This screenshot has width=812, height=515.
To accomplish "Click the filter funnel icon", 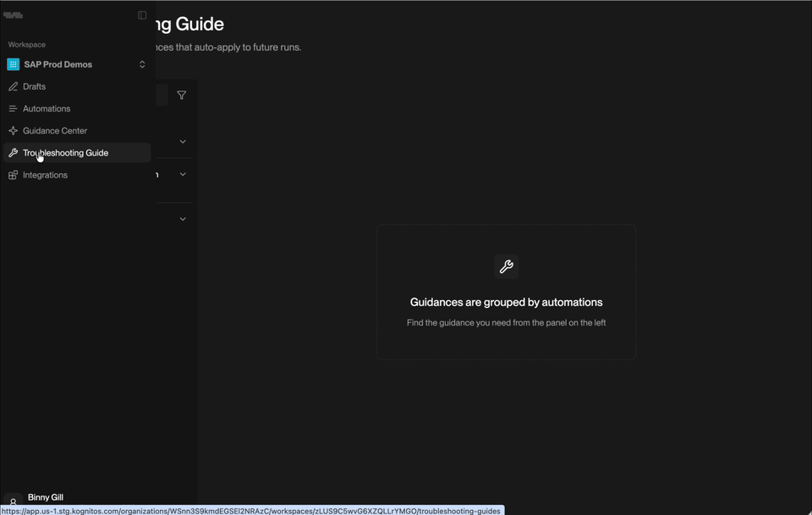I will click(181, 95).
